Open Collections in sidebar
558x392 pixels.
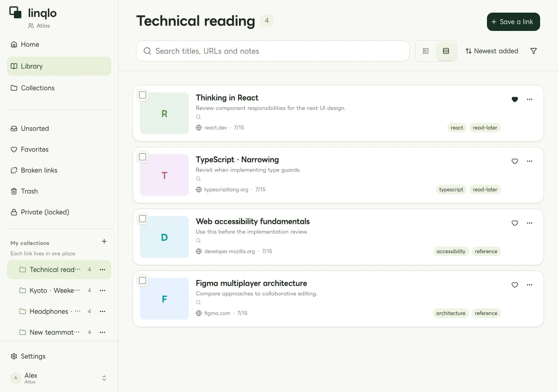pyautogui.click(x=59, y=88)
